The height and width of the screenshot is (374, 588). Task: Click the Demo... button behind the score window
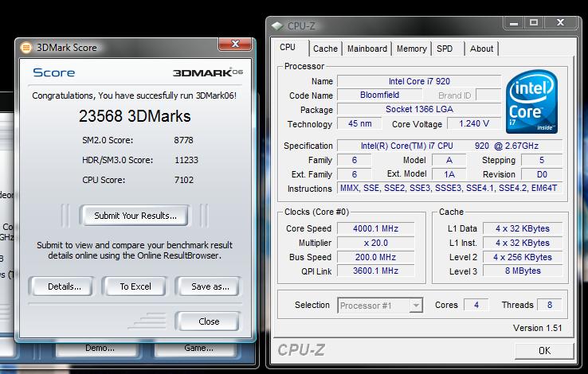point(100,349)
